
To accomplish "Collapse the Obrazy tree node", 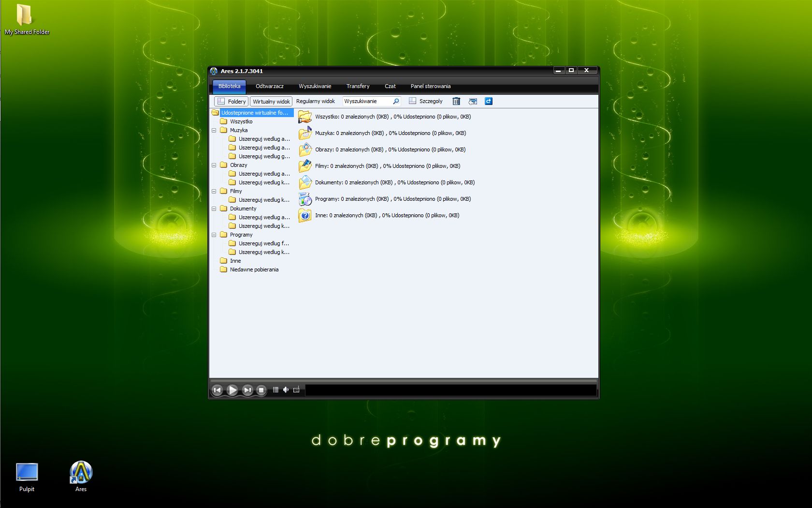I will click(214, 165).
